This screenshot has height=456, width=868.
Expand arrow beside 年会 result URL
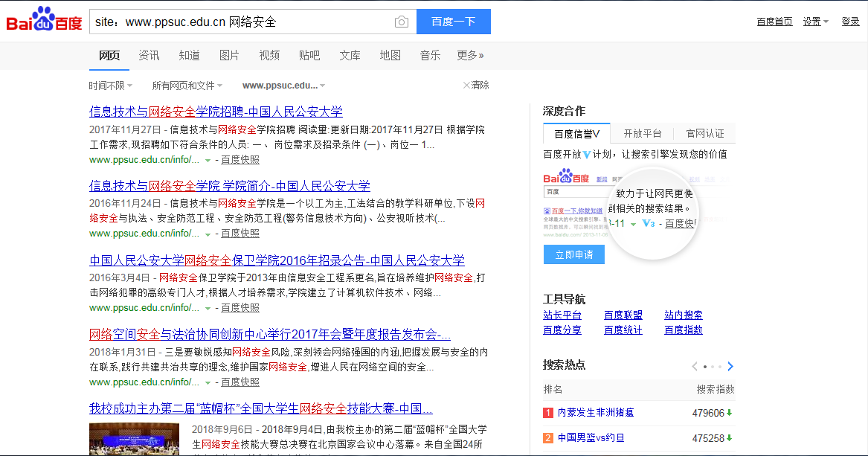tap(208, 383)
